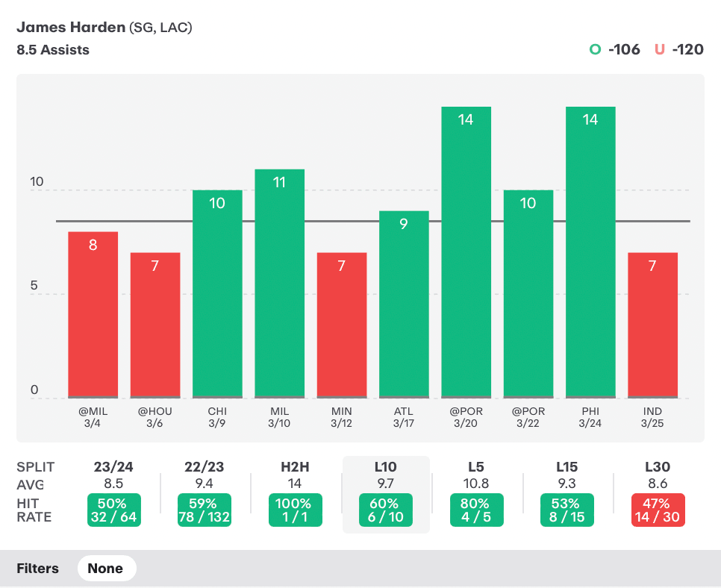Click the L30 average value '8.6'
This screenshot has height=588, width=721.
pyautogui.click(x=658, y=484)
